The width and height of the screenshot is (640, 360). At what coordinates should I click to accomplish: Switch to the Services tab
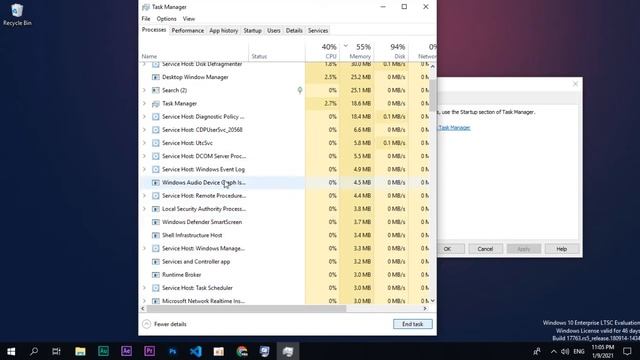(318, 31)
